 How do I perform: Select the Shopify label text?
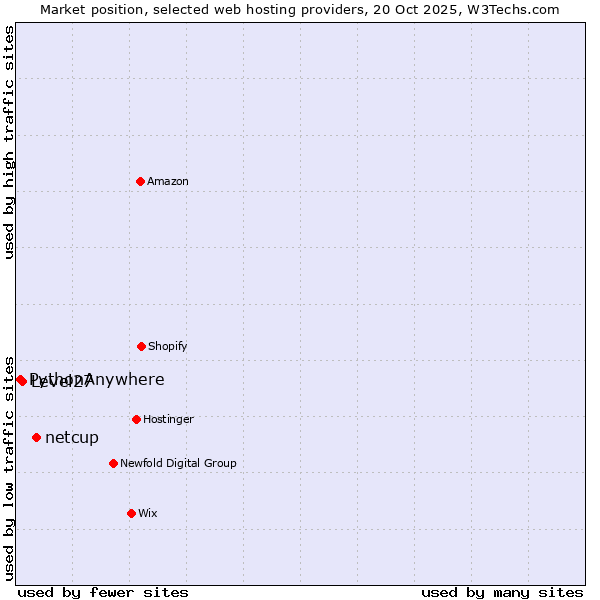pos(168,346)
